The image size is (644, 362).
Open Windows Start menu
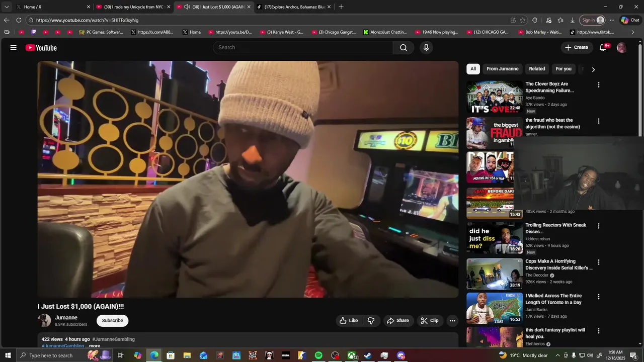coord(8,355)
